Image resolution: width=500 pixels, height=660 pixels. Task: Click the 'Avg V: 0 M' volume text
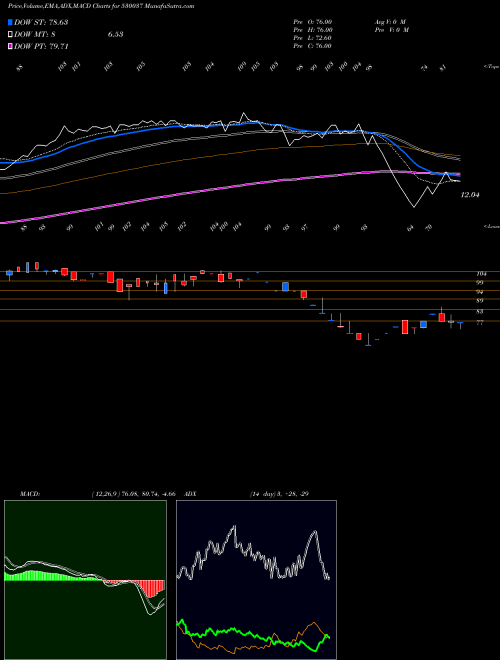[x=389, y=22]
